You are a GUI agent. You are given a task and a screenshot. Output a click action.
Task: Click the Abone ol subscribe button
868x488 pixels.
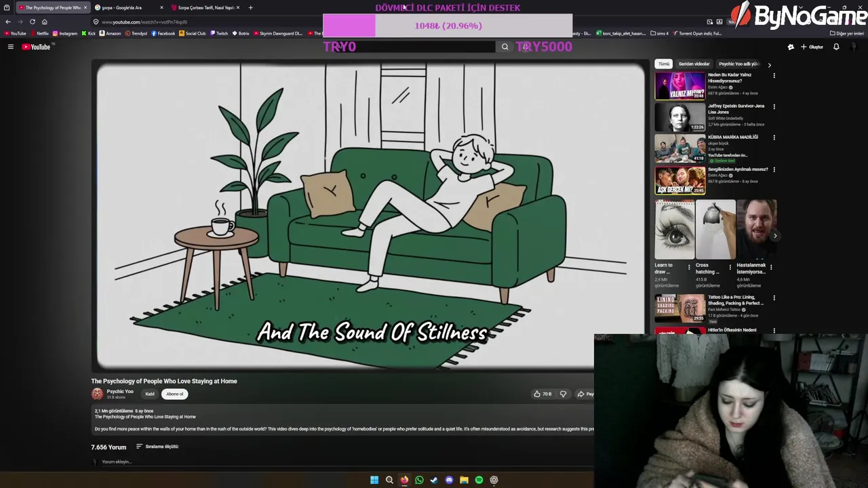click(175, 394)
